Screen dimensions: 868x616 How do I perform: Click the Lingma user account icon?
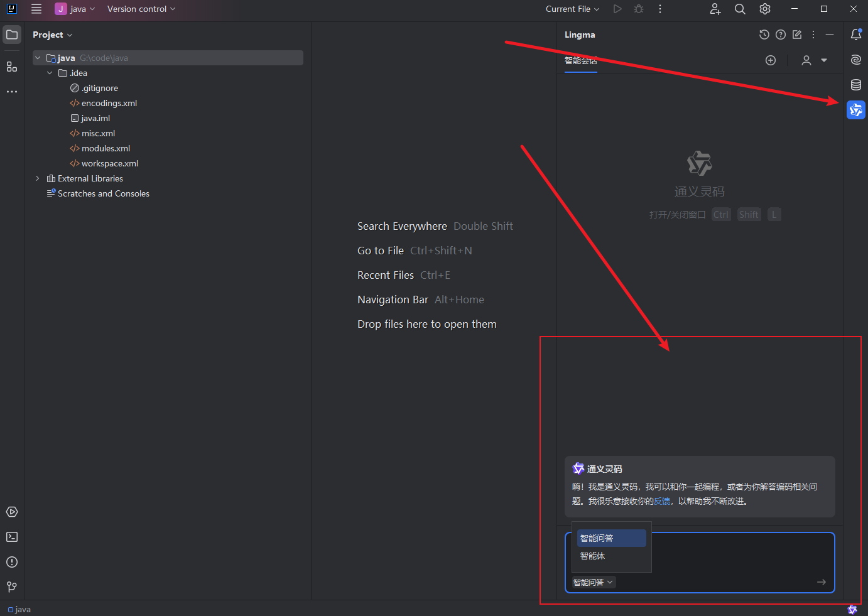coord(806,60)
